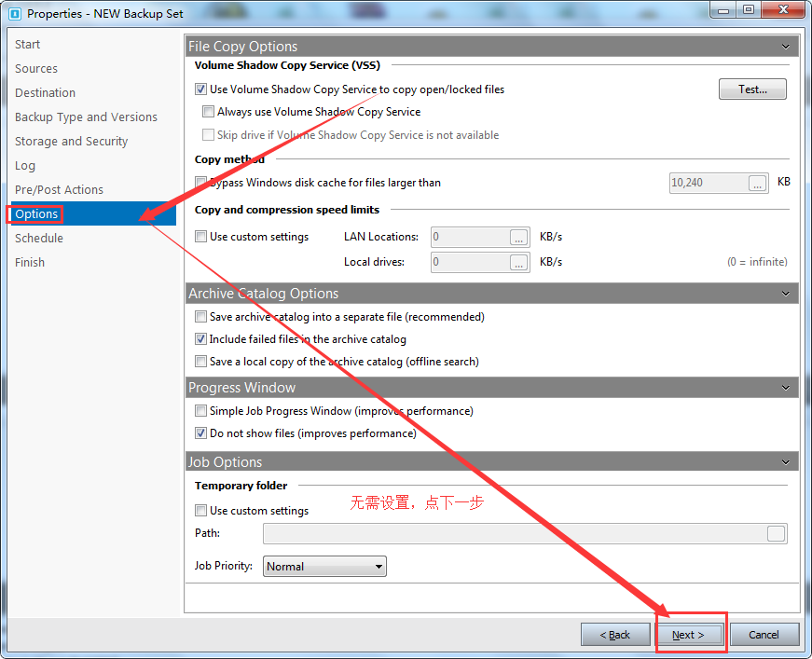Collapse the Archive Catalog Options section

786,294
